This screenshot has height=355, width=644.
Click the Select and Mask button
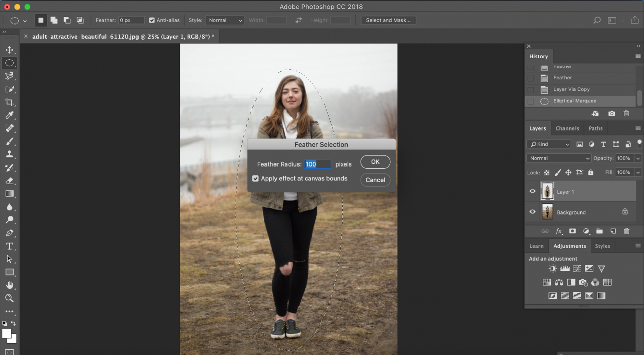click(387, 20)
